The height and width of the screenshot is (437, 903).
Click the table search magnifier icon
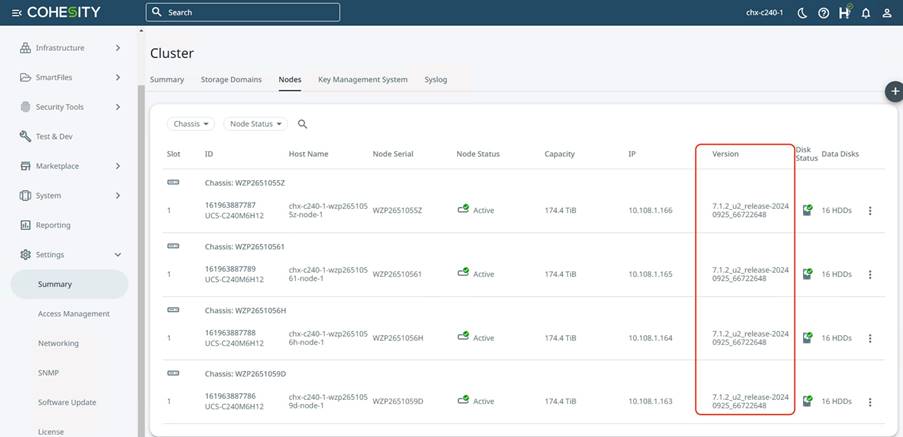(x=303, y=124)
